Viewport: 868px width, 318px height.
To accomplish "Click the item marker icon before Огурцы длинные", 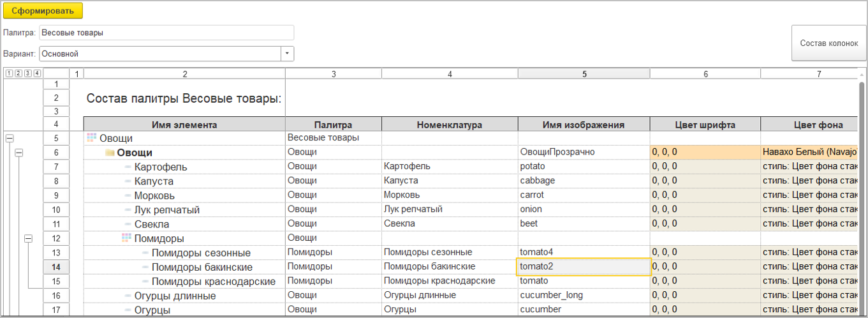I will 128,296.
